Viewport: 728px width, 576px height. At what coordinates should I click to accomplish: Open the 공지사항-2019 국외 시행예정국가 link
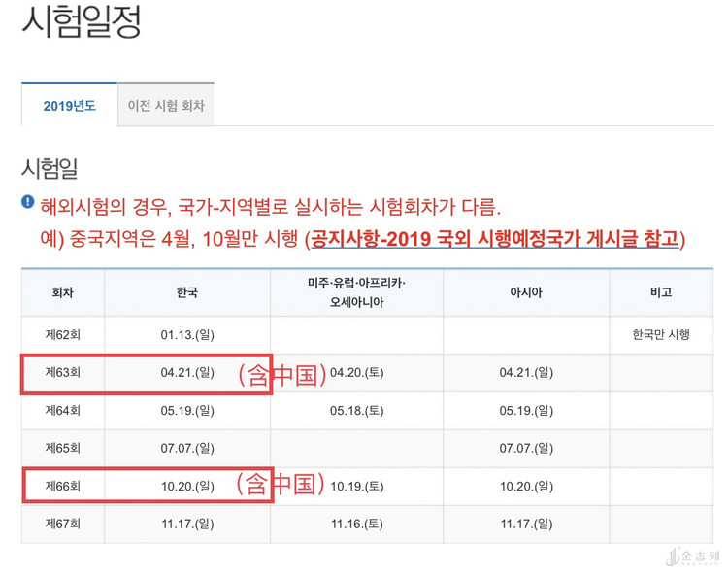(495, 238)
